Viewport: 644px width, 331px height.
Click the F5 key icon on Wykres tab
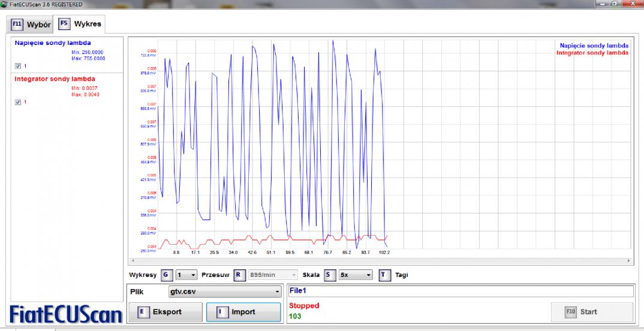64,24
